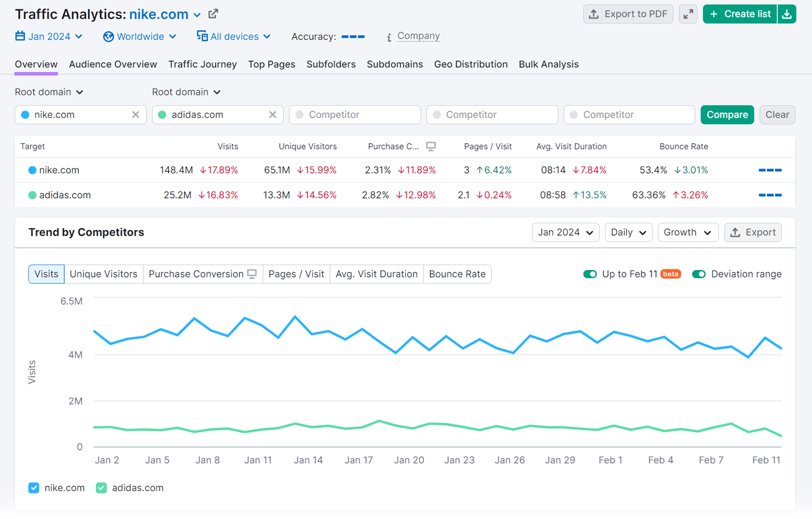Screen dimensions: 812x519
Task: Click the calendar icon on Jan 2024 filter
Action: [x=19, y=36]
